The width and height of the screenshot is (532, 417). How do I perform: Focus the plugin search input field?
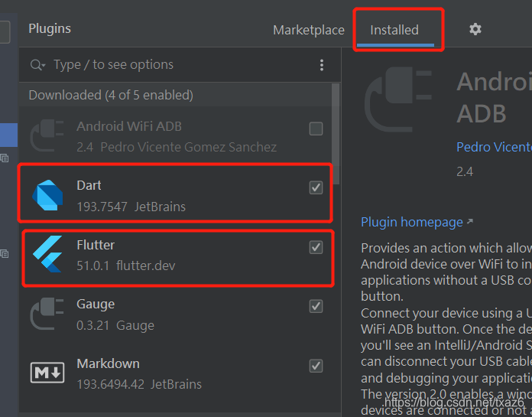coord(176,65)
